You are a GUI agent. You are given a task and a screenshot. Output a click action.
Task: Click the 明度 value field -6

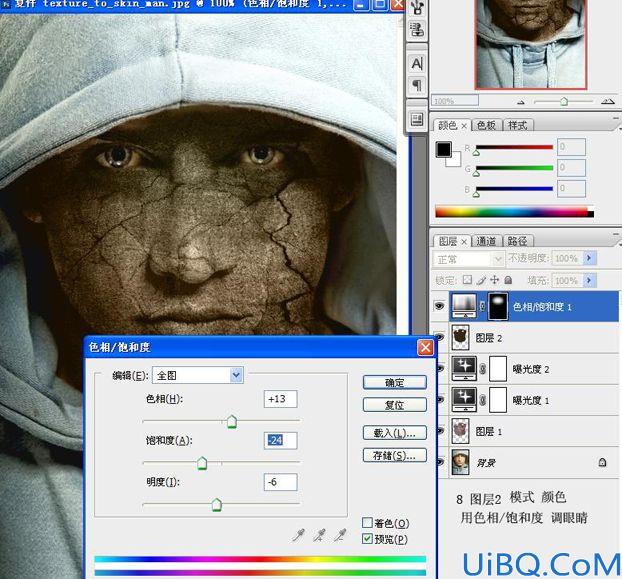tap(280, 482)
